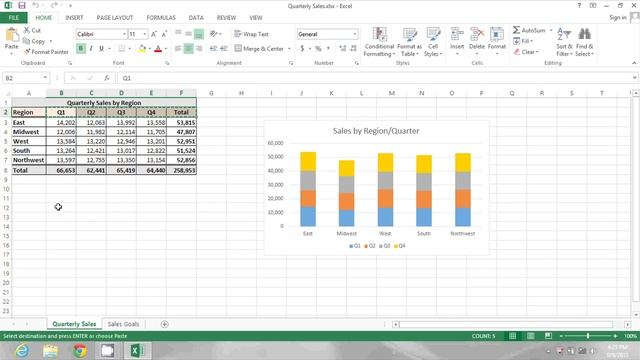Open Cell Styles gallery
The height and width of the screenshot is (360, 640).
coord(433,42)
